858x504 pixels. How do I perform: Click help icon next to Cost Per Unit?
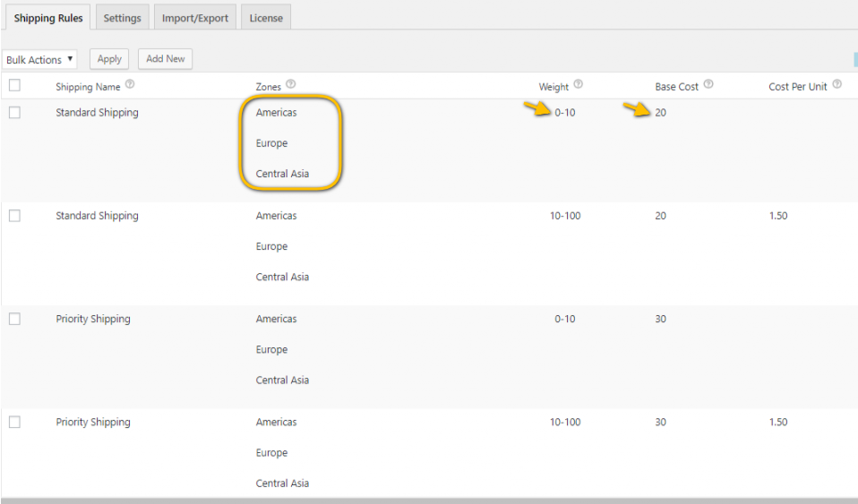point(837,84)
